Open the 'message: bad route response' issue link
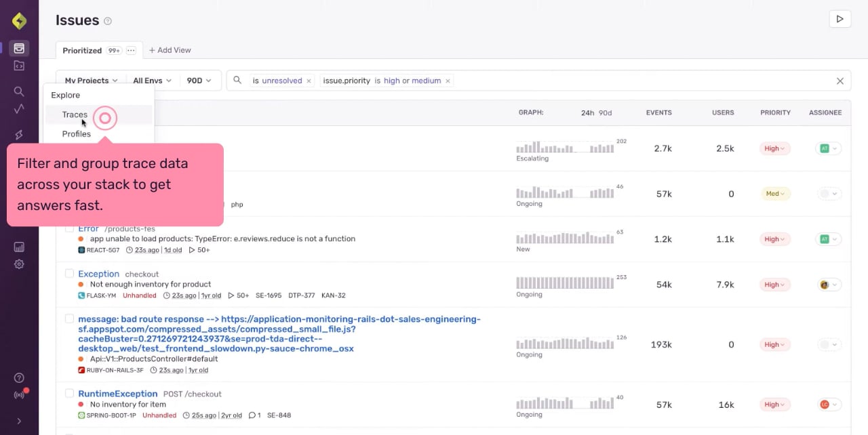Image resolution: width=868 pixels, height=435 pixels. tap(279, 333)
